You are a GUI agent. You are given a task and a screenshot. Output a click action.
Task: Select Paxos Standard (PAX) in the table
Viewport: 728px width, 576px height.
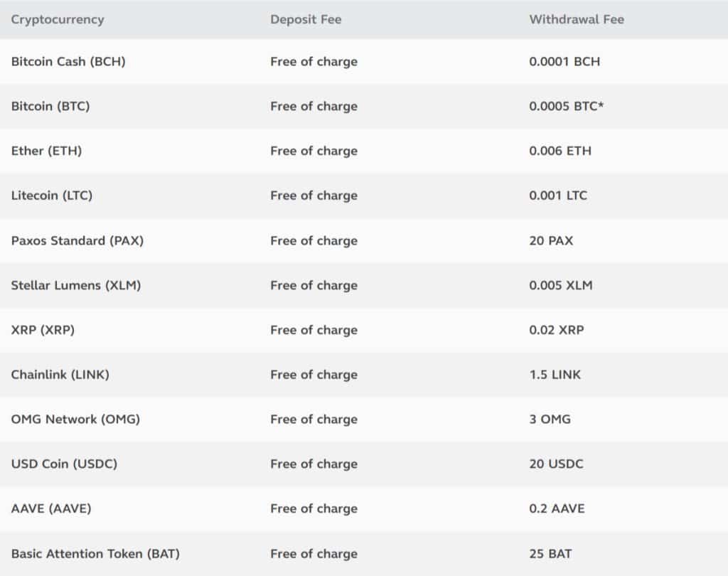[77, 240]
